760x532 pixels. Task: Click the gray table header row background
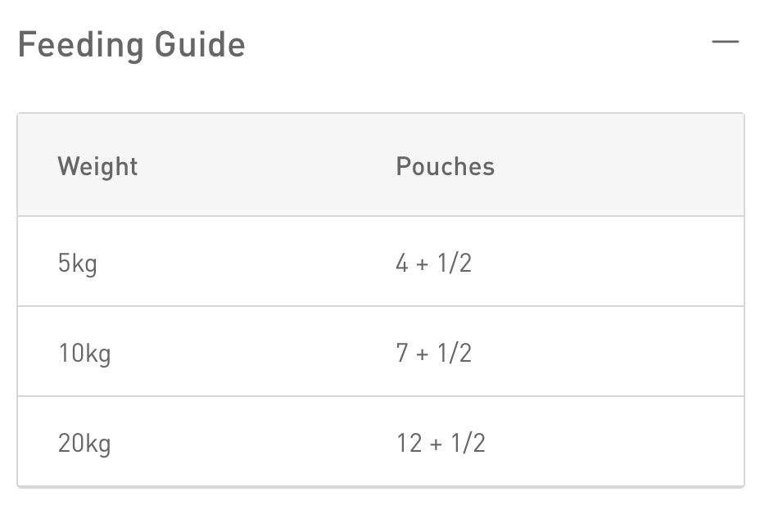click(x=381, y=165)
